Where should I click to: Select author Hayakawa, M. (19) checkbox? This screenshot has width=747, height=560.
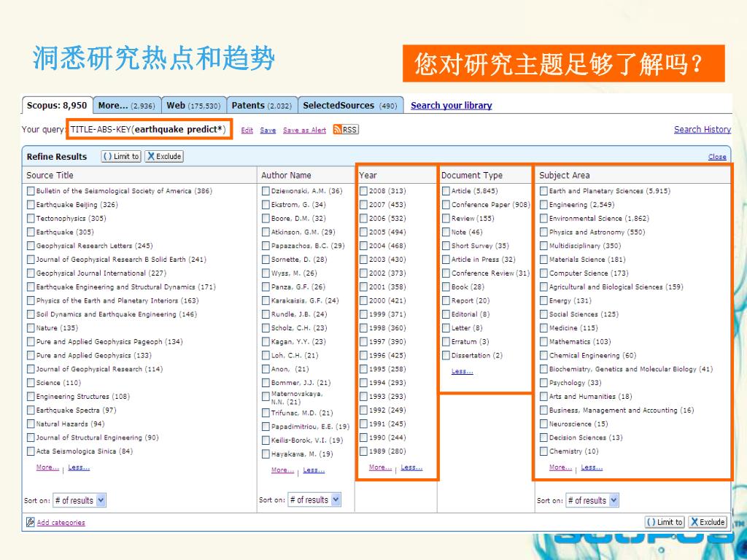[266, 454]
